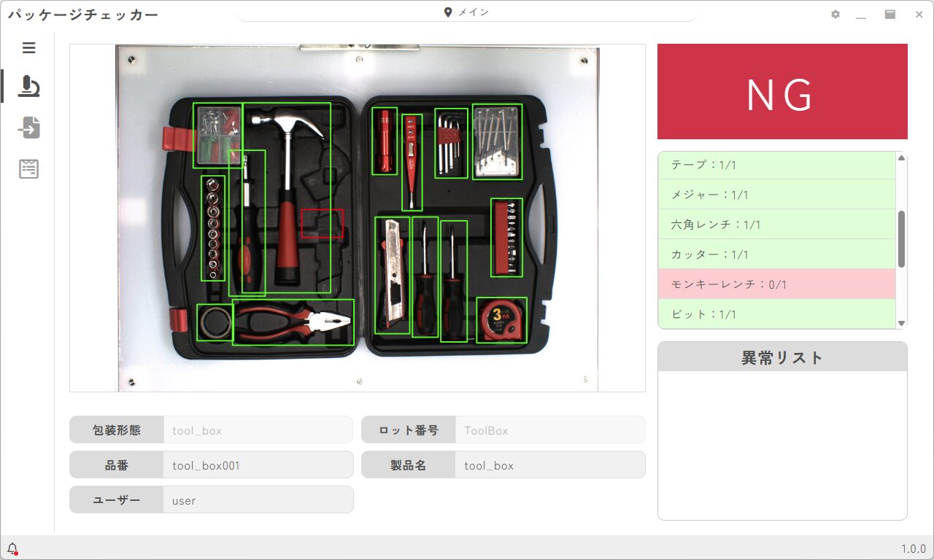Click the window panel icon in title bar

pyautogui.click(x=889, y=14)
